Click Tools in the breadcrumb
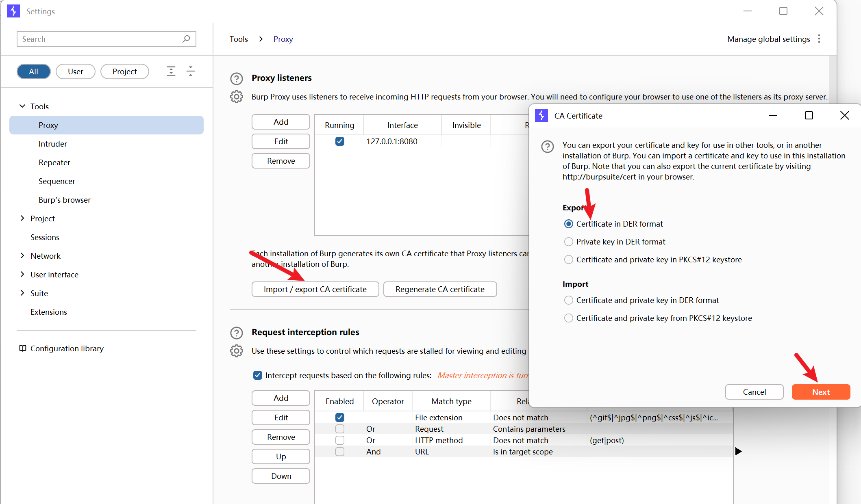 click(x=239, y=39)
